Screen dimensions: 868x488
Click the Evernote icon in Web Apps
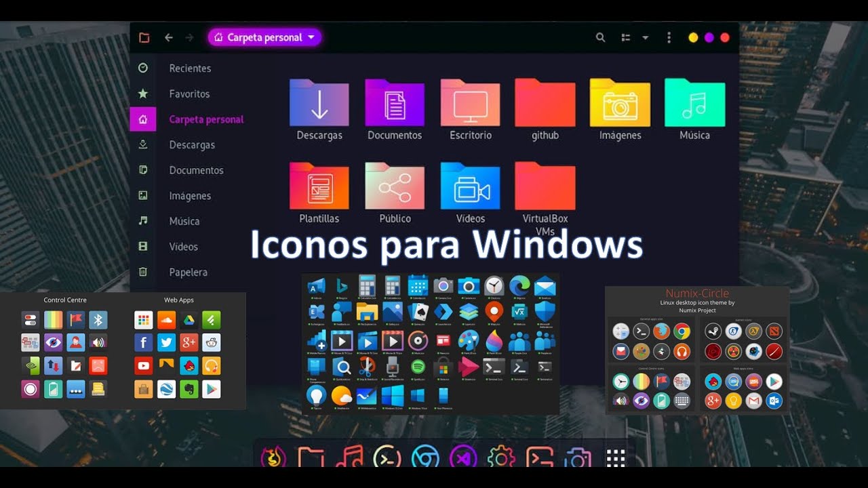[189, 389]
